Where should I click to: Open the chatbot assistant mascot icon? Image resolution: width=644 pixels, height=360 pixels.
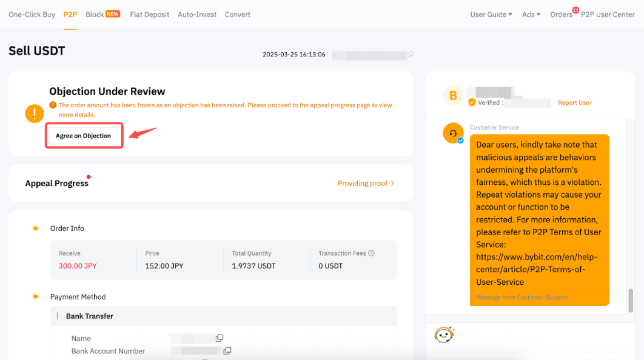[444, 335]
